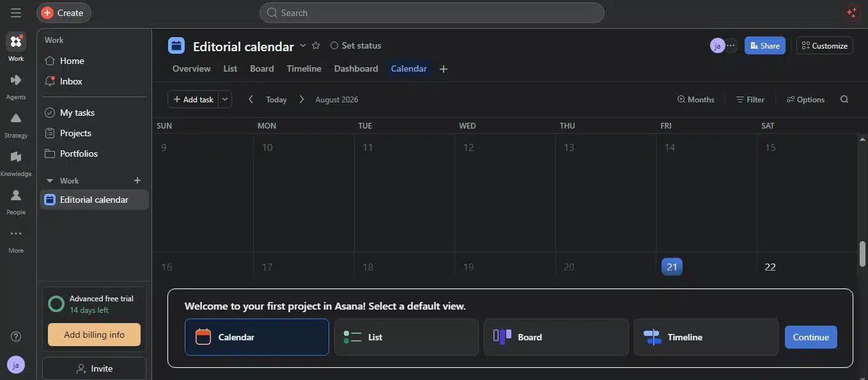Viewport: 868px width, 380px height.
Task: Add new item with Work plus icon
Action: point(137,180)
